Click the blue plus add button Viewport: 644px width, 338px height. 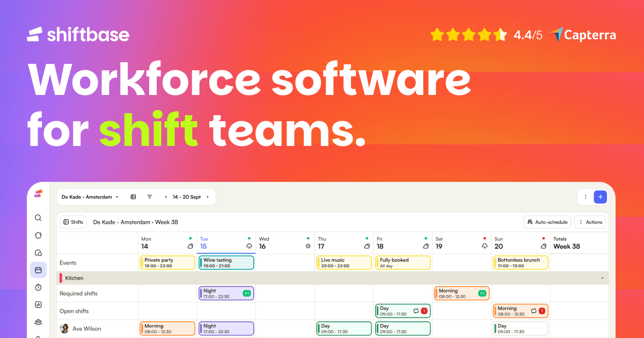[600, 197]
